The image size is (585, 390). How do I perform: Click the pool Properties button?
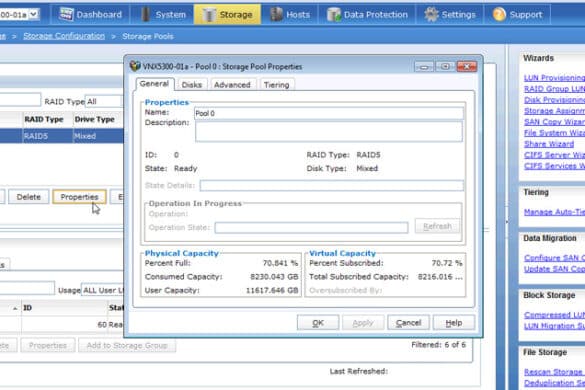(79, 197)
